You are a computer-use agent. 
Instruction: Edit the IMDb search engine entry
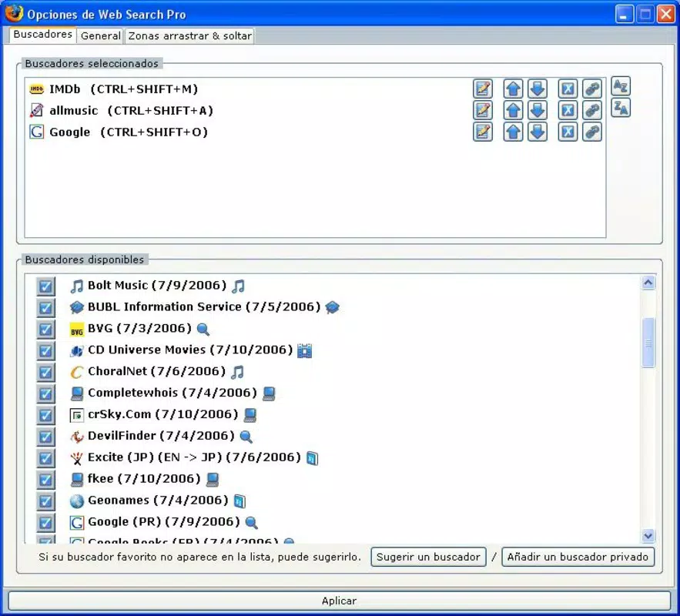482,89
